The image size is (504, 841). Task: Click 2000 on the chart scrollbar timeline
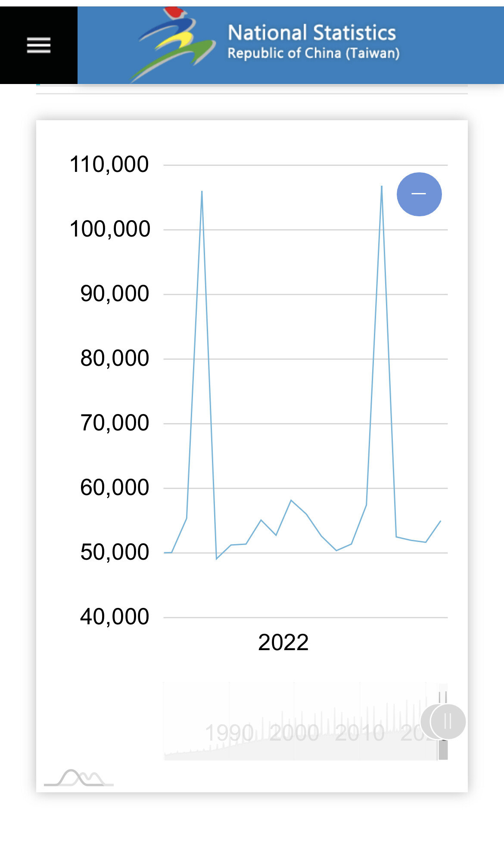click(x=294, y=733)
